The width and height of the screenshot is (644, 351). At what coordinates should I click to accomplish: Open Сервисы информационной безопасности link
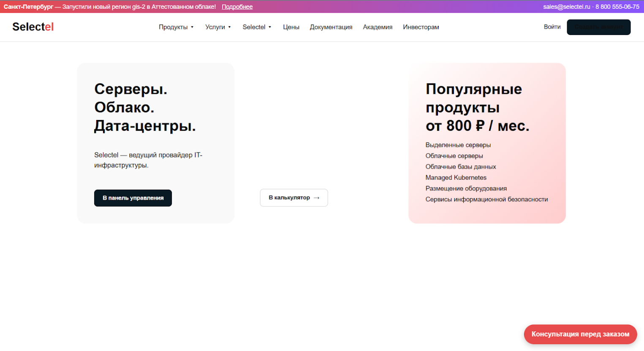pos(486,199)
